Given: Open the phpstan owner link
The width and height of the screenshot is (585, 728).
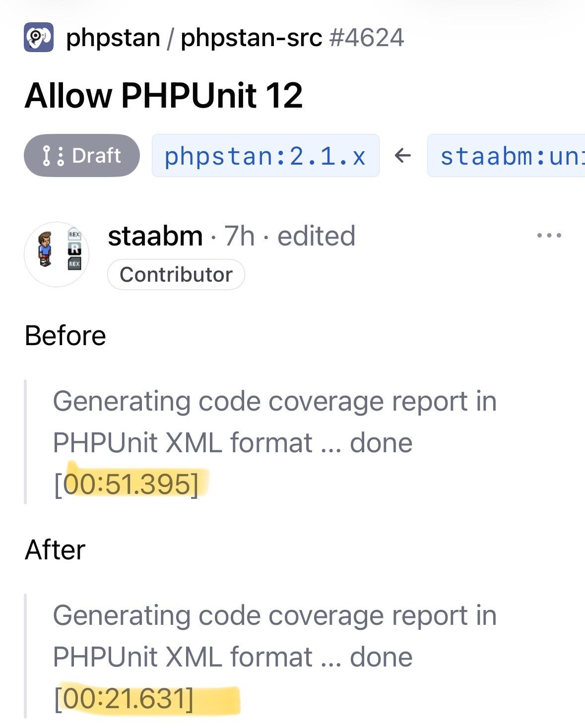Looking at the screenshot, I should pos(113,38).
